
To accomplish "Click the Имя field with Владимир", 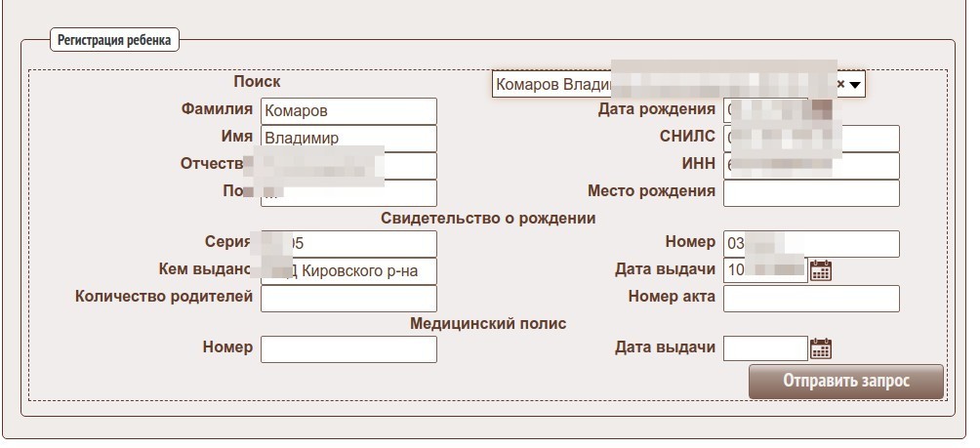I will (348, 139).
